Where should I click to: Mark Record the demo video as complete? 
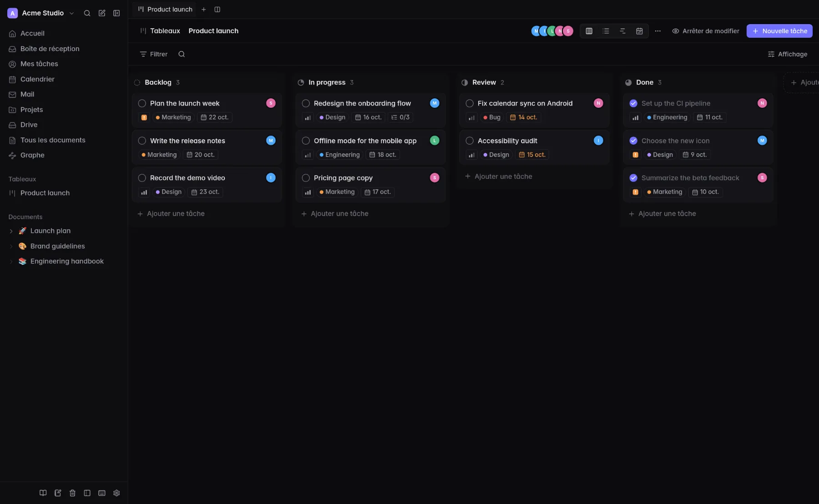[x=142, y=178]
